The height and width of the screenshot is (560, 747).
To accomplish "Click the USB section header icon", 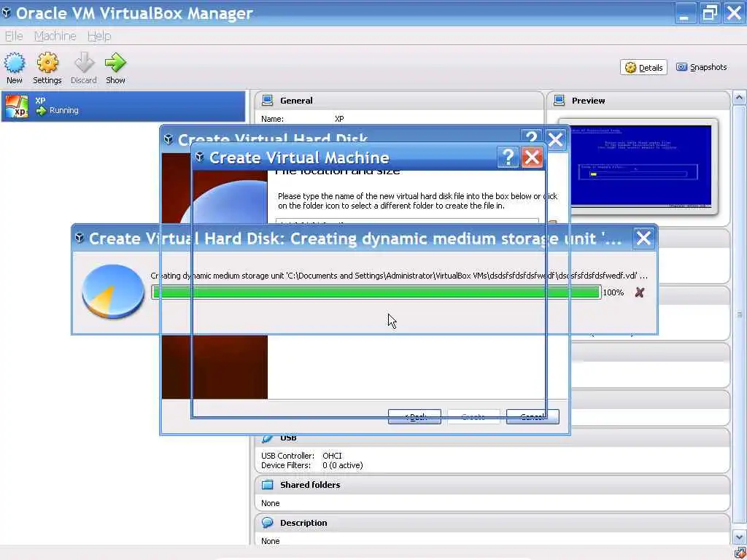I will (x=267, y=437).
